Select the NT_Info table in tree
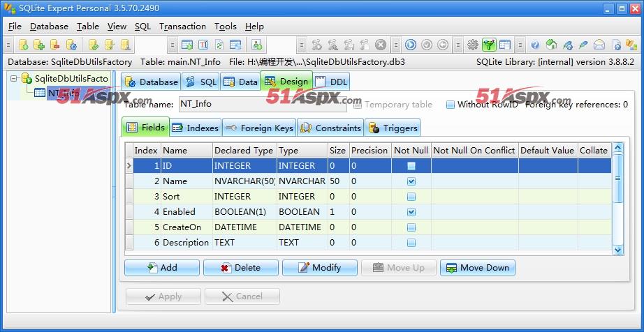 click(x=63, y=93)
